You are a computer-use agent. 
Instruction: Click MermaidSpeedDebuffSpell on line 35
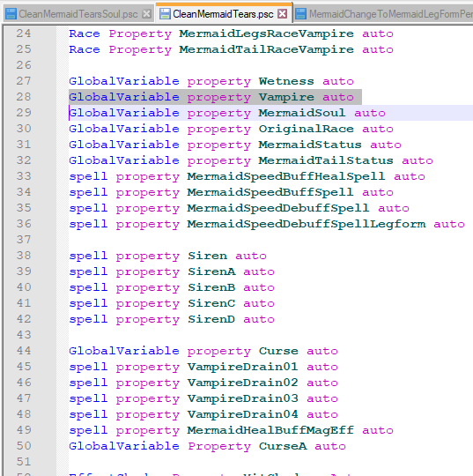click(x=278, y=208)
